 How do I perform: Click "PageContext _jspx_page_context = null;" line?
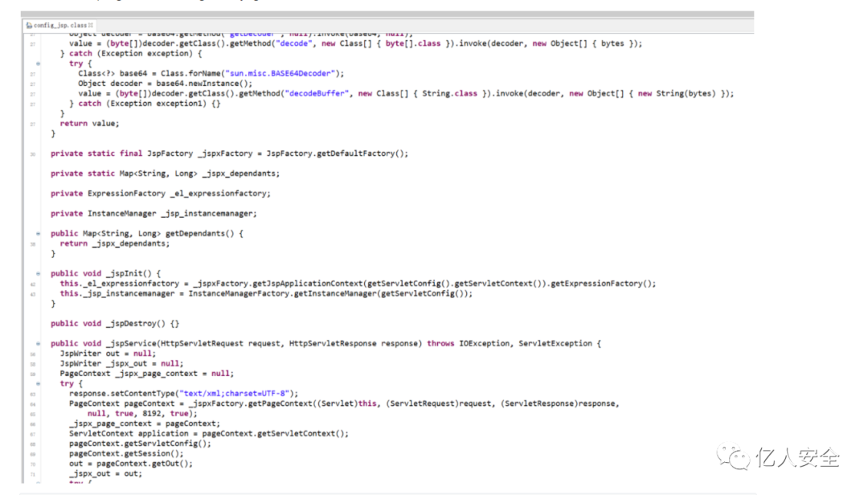tap(147, 374)
